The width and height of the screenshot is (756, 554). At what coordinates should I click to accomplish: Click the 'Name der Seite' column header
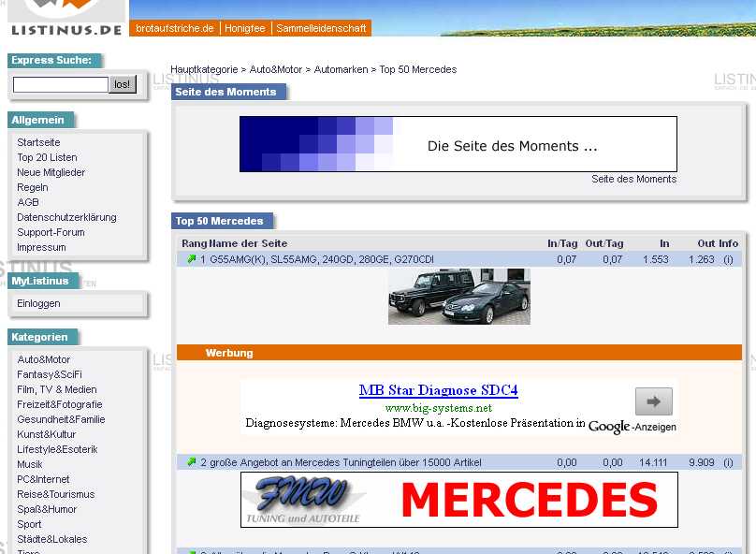248,243
